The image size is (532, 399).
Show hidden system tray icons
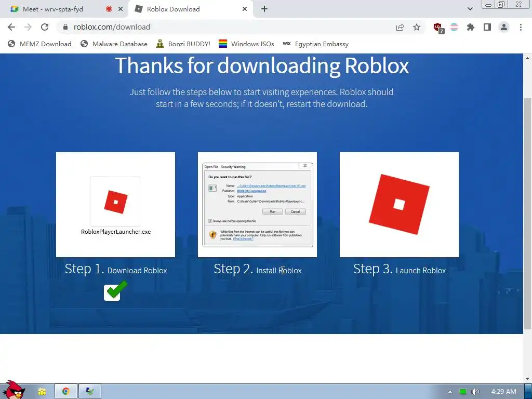[x=450, y=392]
